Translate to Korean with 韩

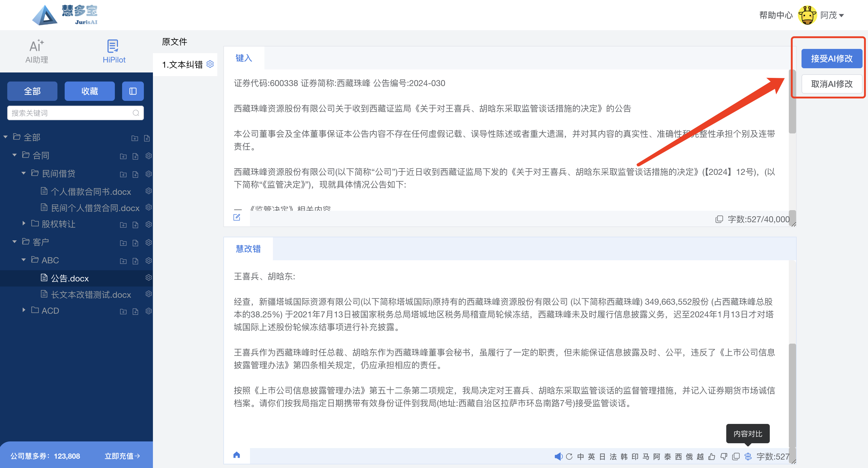coord(624,456)
